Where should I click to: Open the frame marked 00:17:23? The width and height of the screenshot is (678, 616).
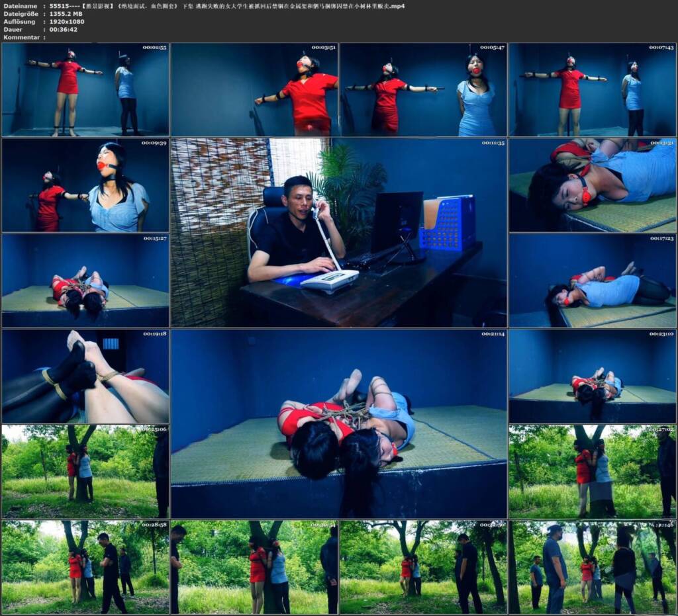pos(593,281)
